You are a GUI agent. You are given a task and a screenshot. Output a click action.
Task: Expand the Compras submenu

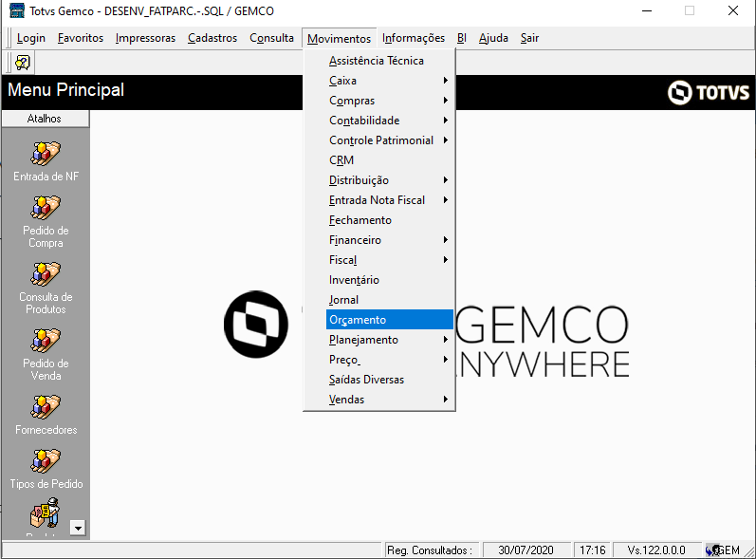pyautogui.click(x=379, y=101)
